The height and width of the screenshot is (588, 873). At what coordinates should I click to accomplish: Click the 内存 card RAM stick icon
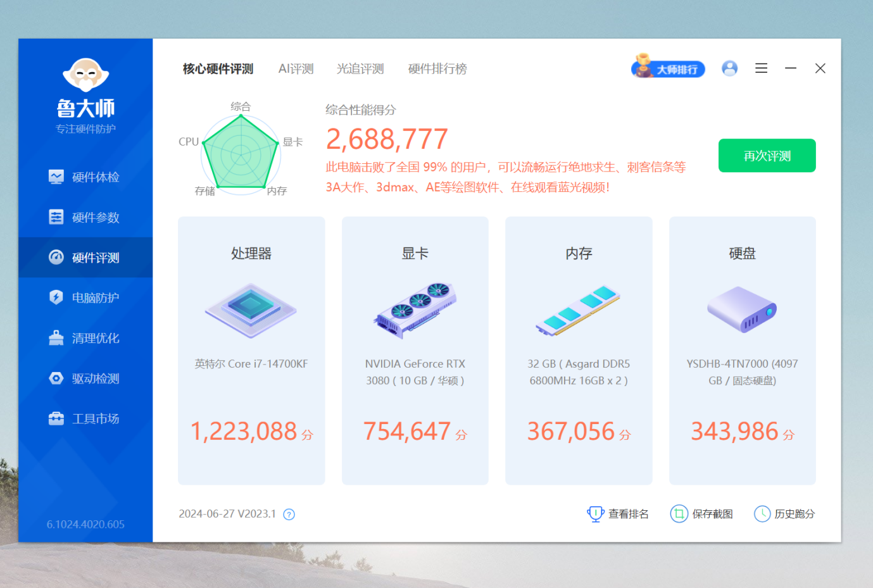[578, 310]
